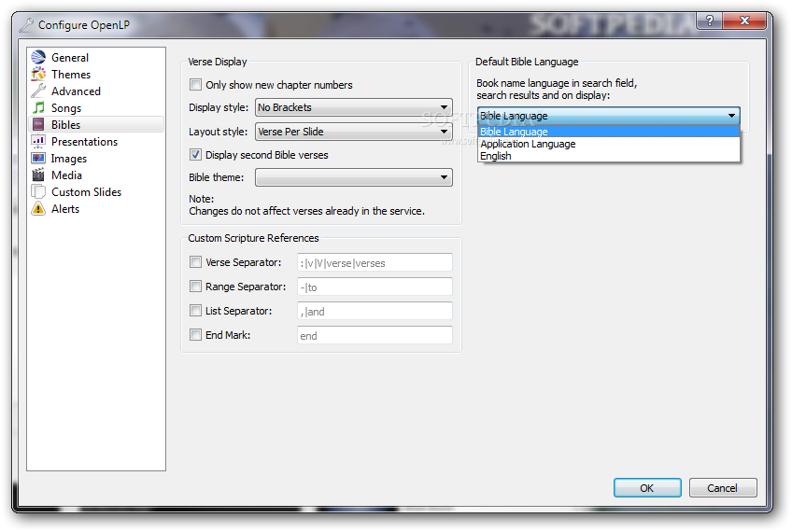This screenshot has height=532, width=792.
Task: Choose English in dropdown list
Action: [609, 156]
